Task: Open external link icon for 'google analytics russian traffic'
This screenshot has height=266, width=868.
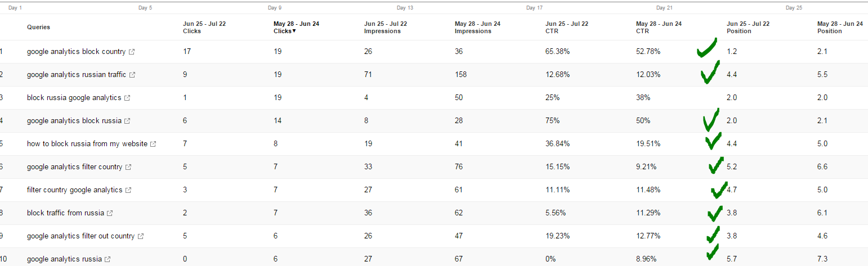Action: point(132,75)
